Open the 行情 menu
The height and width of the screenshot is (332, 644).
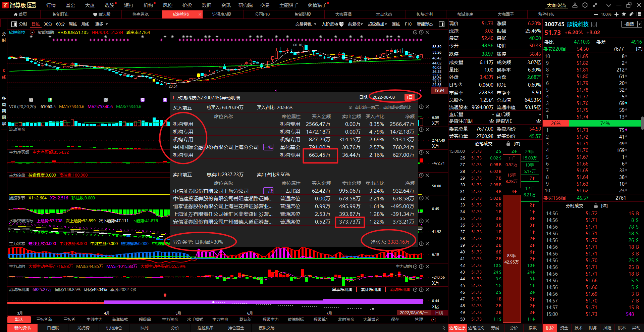(x=51, y=5)
